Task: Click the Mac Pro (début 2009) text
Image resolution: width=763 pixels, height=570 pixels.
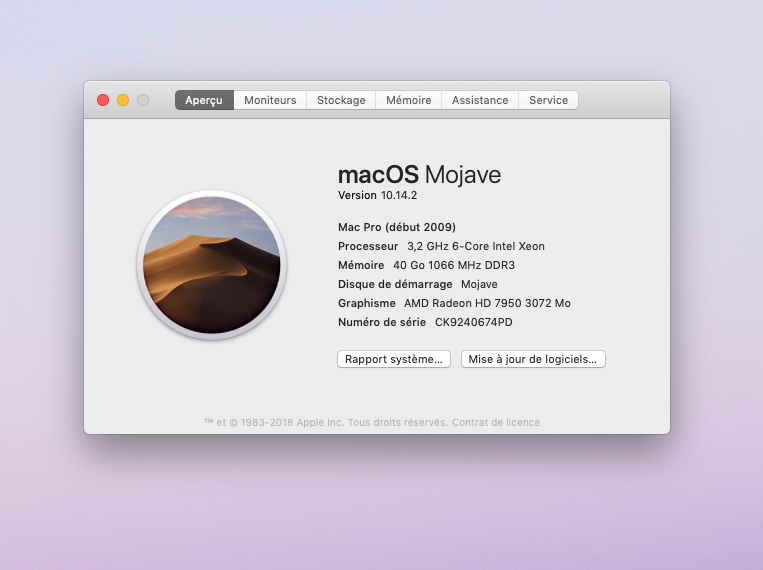Action: tap(397, 227)
